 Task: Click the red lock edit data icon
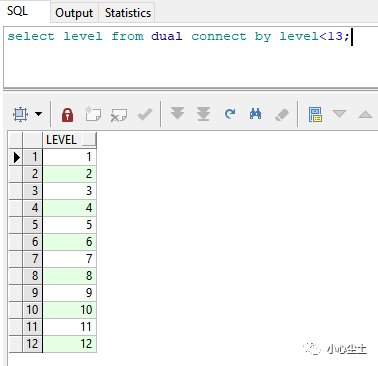[67, 115]
